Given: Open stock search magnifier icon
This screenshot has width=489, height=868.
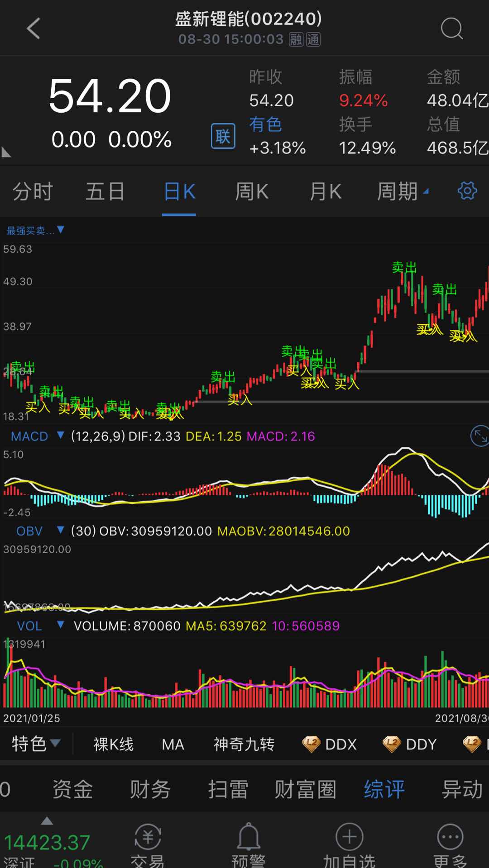Looking at the screenshot, I should [x=451, y=29].
